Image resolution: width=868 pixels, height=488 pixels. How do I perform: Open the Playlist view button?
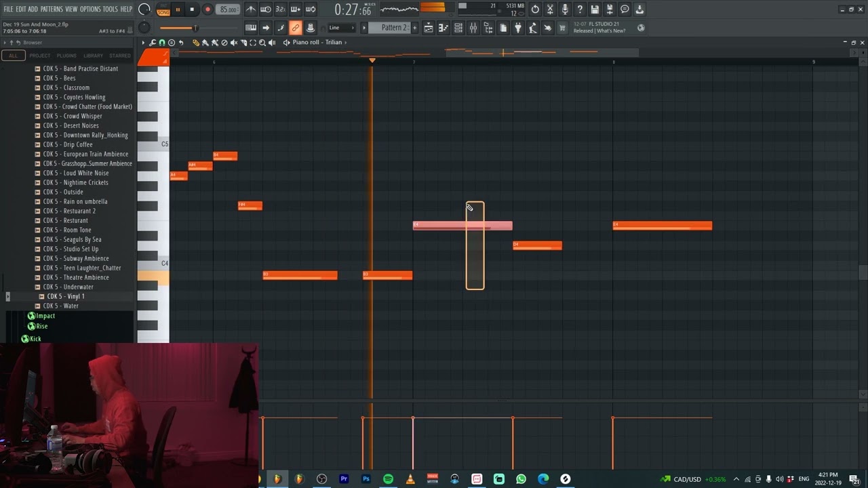429,28
